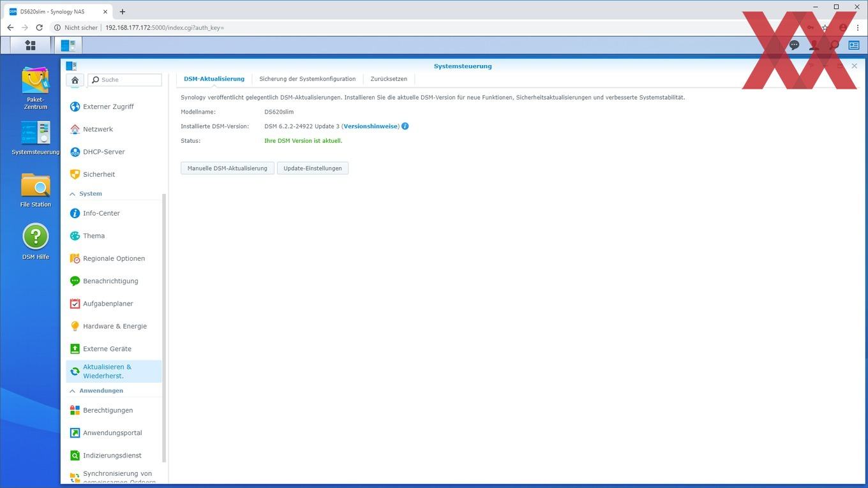Go back in browser
The image size is (868, 488).
pyautogui.click(x=10, y=27)
